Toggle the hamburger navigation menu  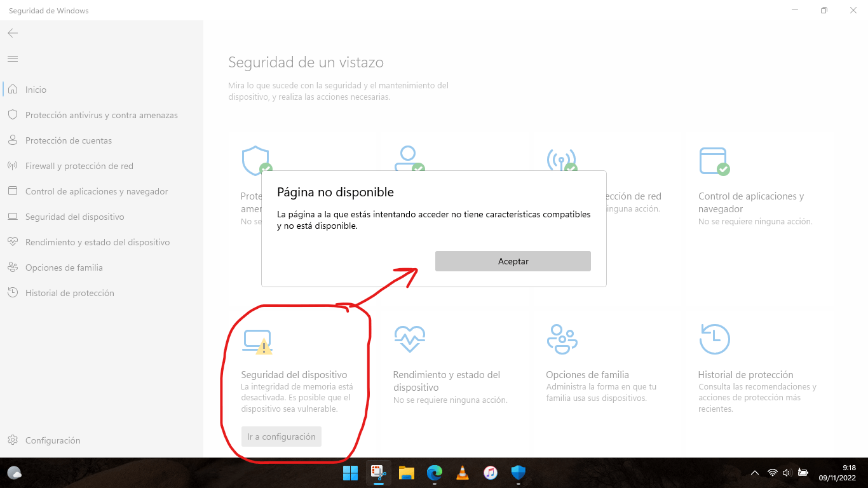[x=13, y=58]
